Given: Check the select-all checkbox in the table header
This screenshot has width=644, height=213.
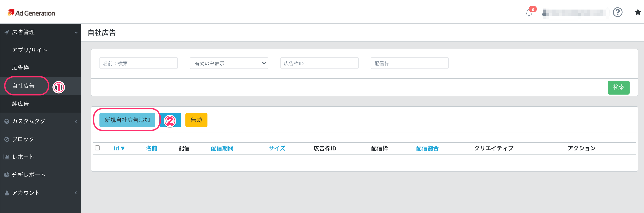Looking at the screenshot, I should click(97, 148).
